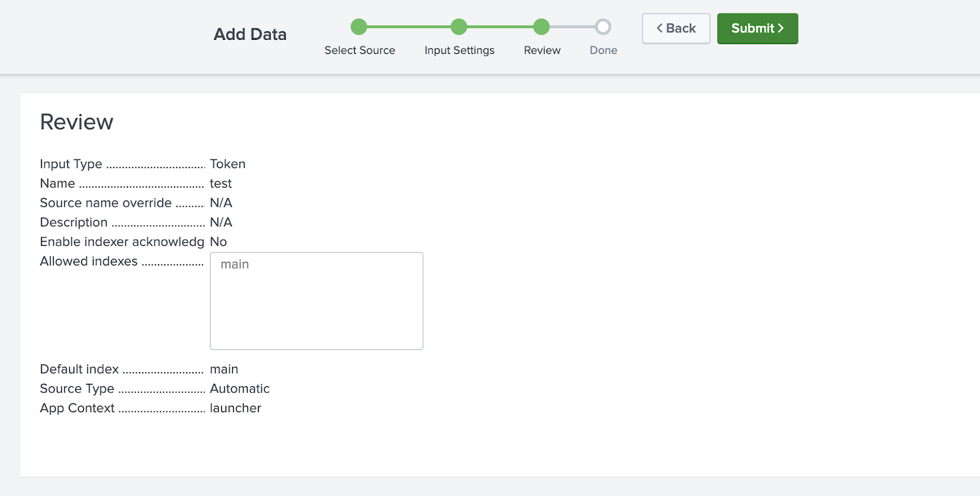
Task: Click the Add Data title
Action: coord(250,34)
